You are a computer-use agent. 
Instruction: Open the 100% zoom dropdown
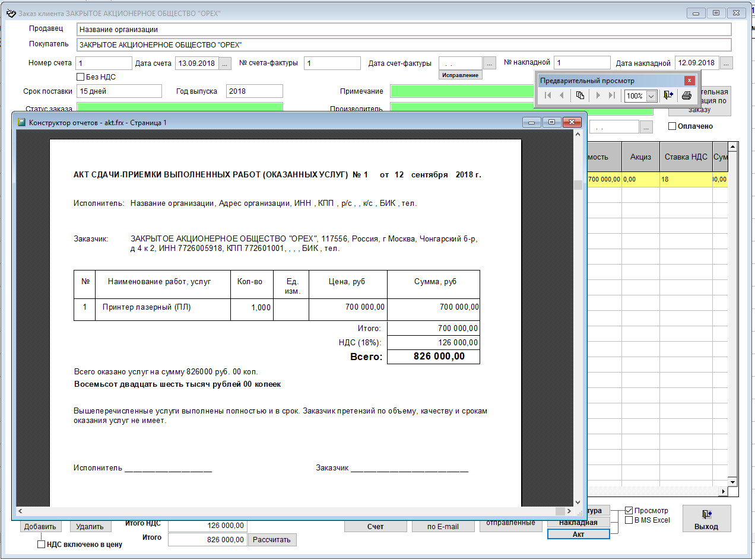tap(651, 96)
